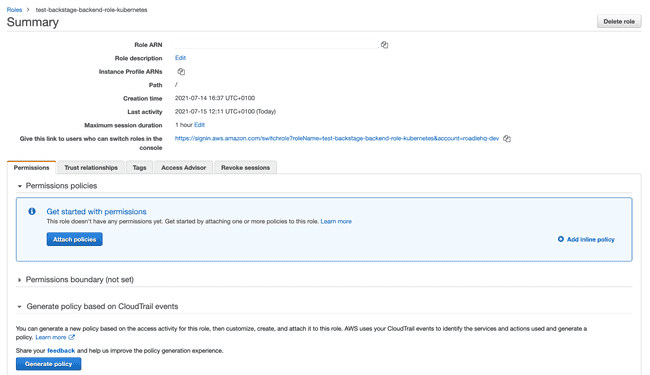This screenshot has width=650, height=375.
Task: Click the plus icon beside Add inline policy
Action: [x=560, y=239]
